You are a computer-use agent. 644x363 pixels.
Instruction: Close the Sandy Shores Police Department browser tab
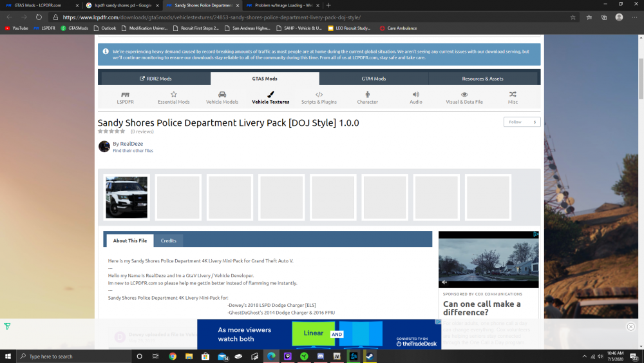click(238, 5)
